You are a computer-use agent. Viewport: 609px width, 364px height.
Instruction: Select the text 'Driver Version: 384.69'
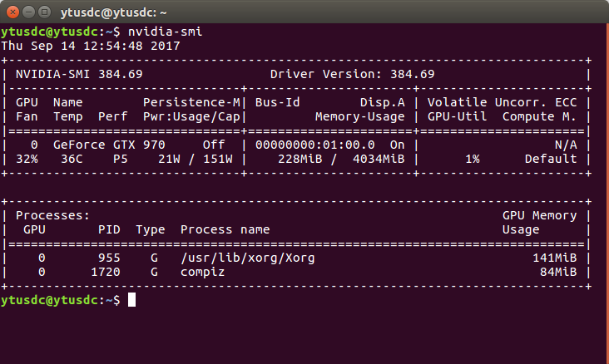click(x=352, y=74)
